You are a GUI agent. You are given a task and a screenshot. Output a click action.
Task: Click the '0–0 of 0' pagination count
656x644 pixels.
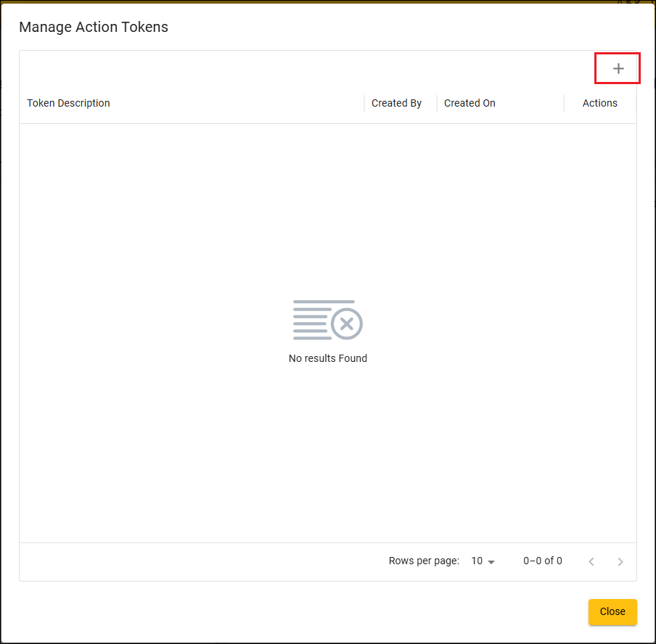(x=542, y=561)
